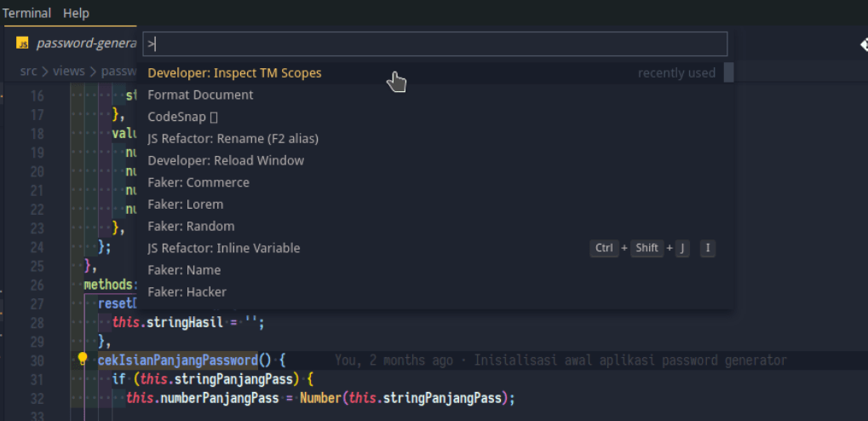Click the JS file icon on tab

tap(23, 43)
